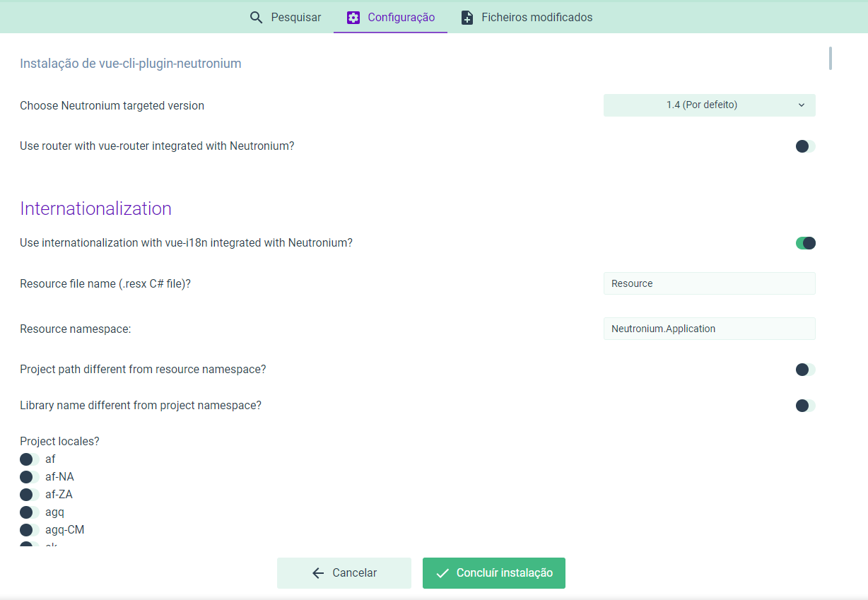The width and height of the screenshot is (868, 600).
Task: Open the Pesquisar tab
Action: [286, 17]
